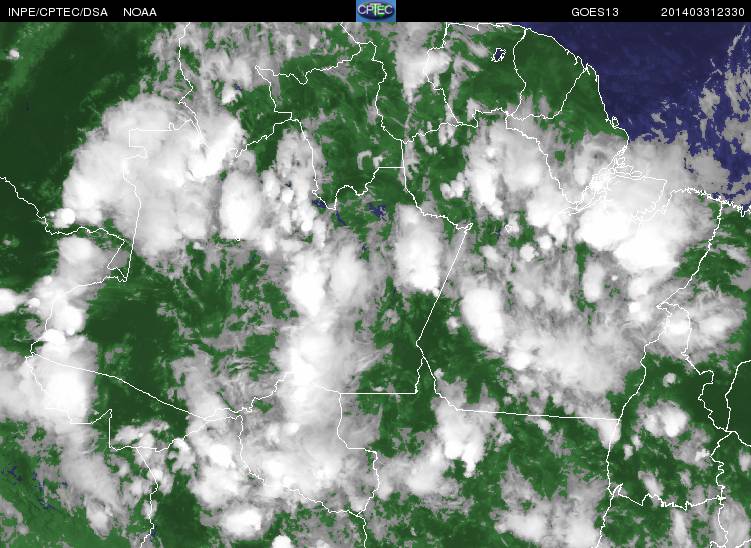Click the 201403312330 timestamp
The height and width of the screenshot is (548, 751).
[703, 12]
